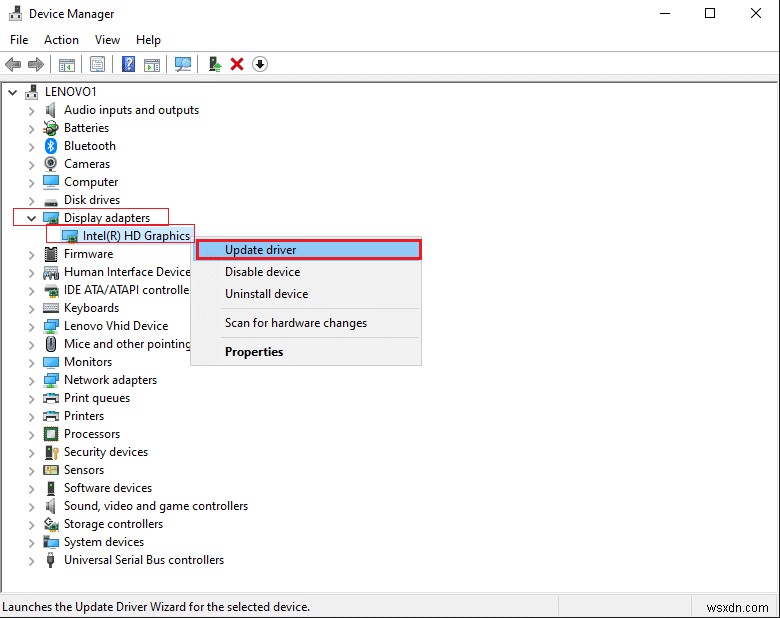
Task: Select the Lenovo Vhid Device label
Action: tap(116, 326)
